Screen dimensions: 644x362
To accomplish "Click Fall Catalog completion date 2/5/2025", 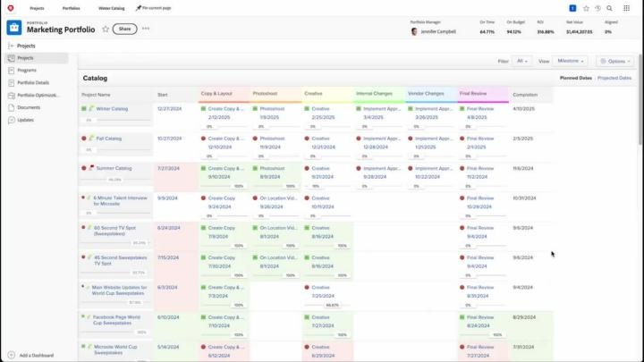I will (x=523, y=139).
